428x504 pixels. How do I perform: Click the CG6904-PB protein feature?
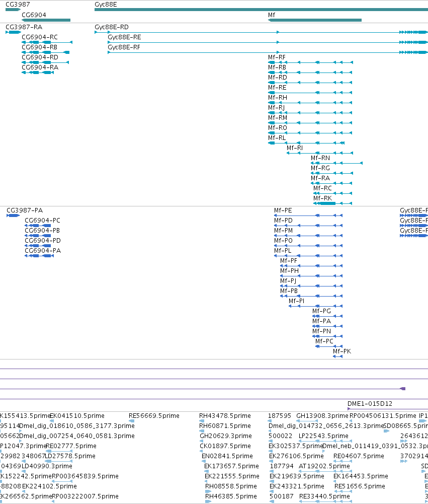(x=38, y=236)
